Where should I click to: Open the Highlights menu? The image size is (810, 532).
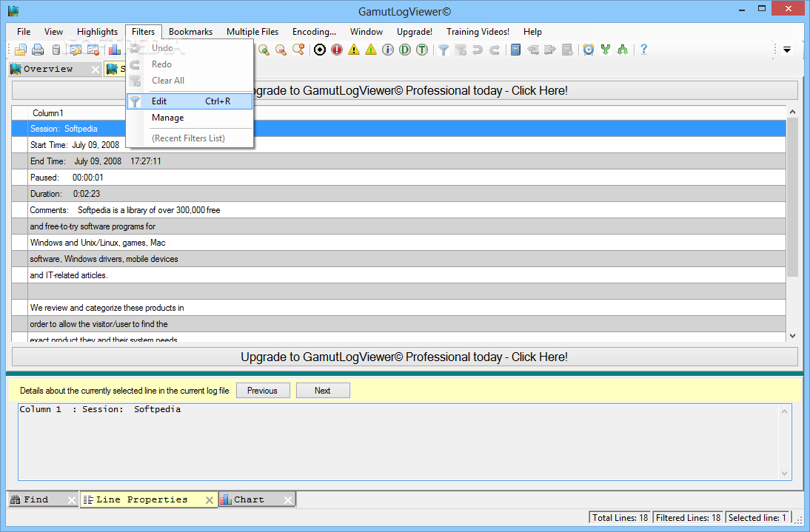(x=97, y=32)
